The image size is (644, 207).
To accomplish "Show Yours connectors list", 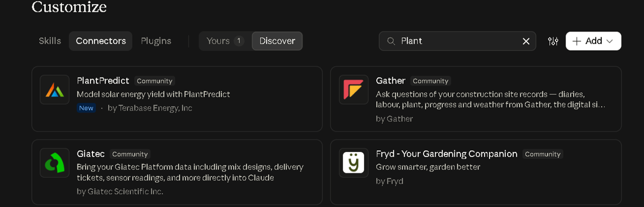I will [225, 41].
